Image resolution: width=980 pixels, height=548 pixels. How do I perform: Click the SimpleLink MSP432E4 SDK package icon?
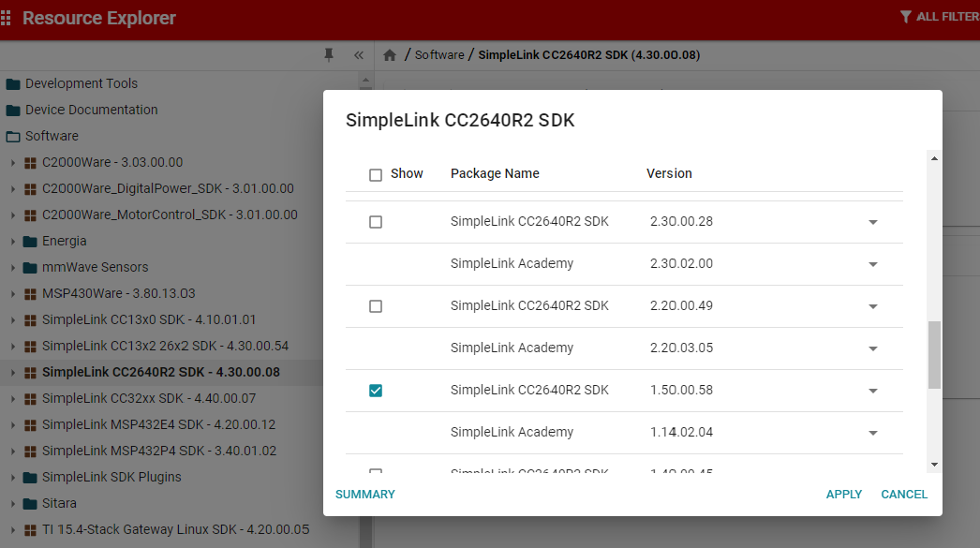[x=30, y=425]
